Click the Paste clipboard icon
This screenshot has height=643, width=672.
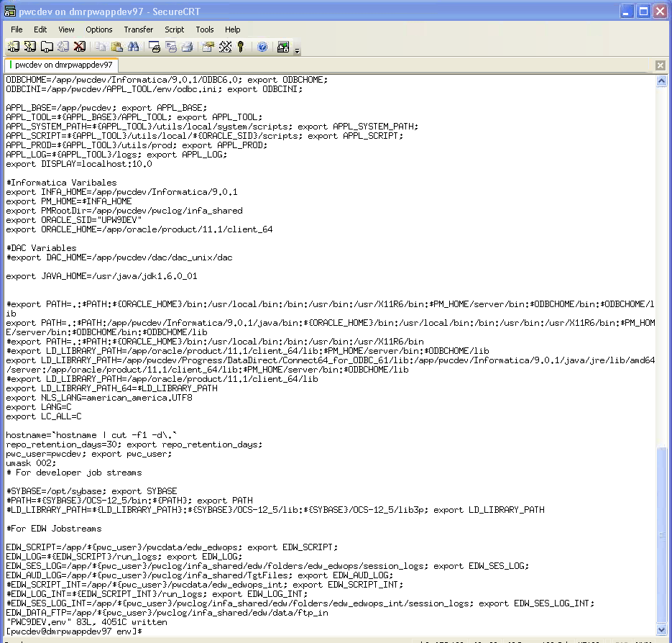tap(116, 47)
